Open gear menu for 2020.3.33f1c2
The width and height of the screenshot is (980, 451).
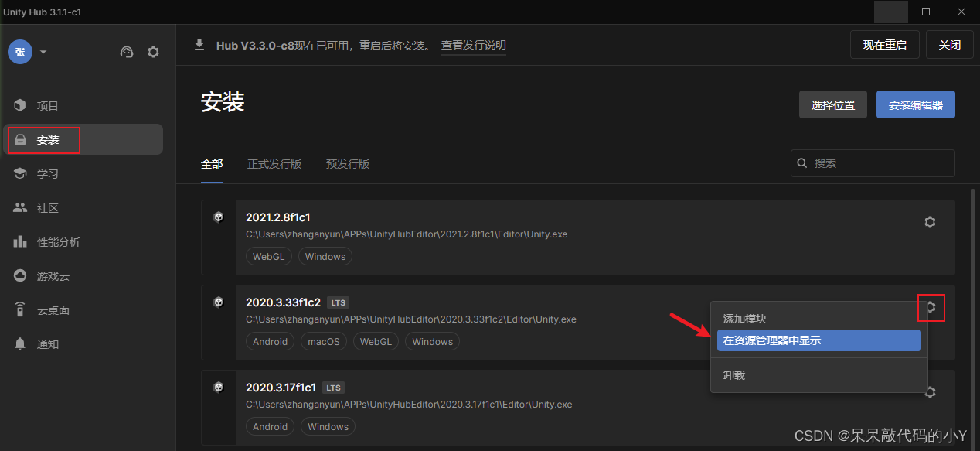[x=931, y=307]
